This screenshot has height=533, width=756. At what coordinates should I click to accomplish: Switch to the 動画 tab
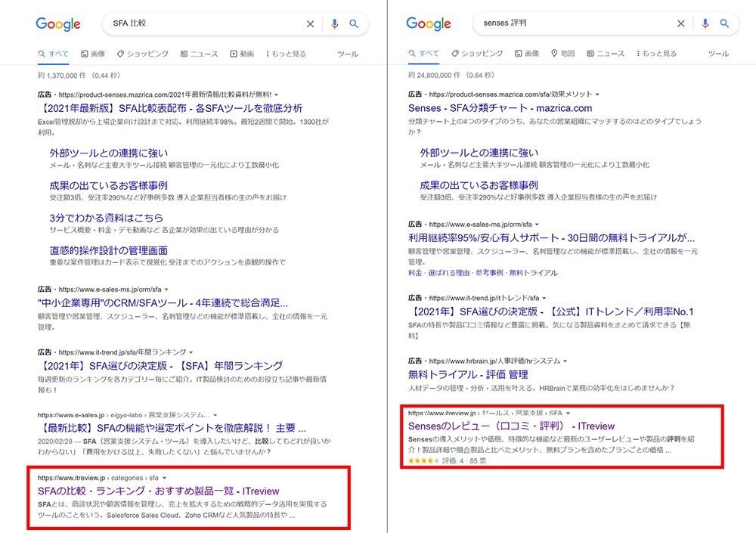(x=242, y=54)
